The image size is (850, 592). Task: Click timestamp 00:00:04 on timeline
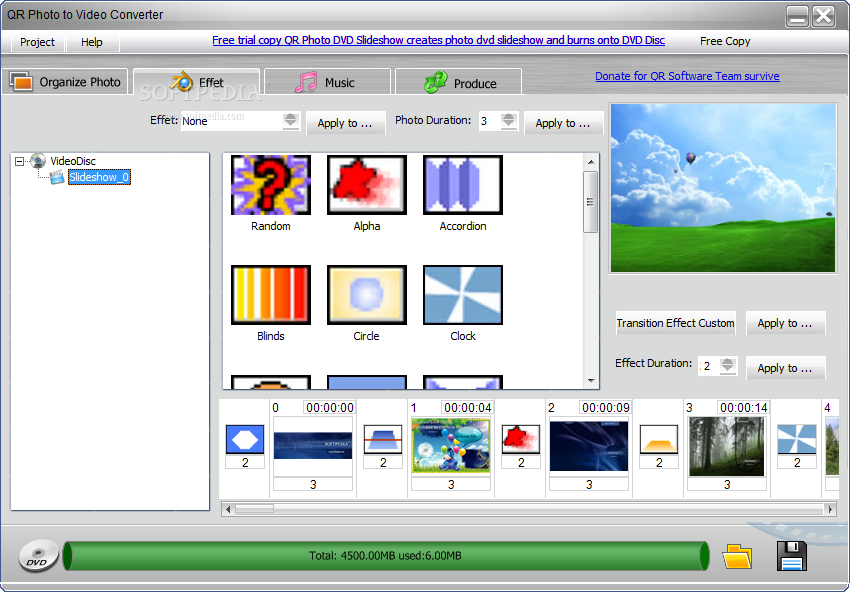468,408
